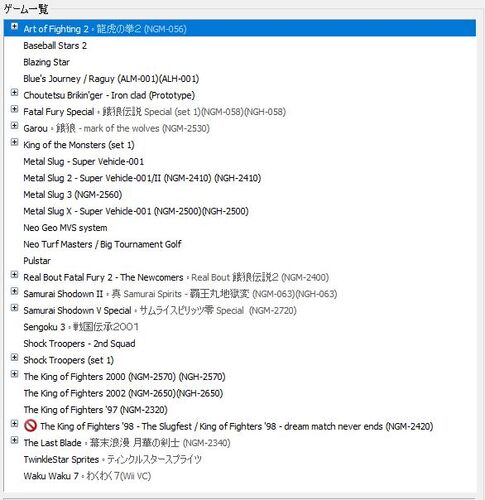485x500 pixels.
Task: Select The King of Fighters '98 - The Slugfest
Action: (237, 426)
